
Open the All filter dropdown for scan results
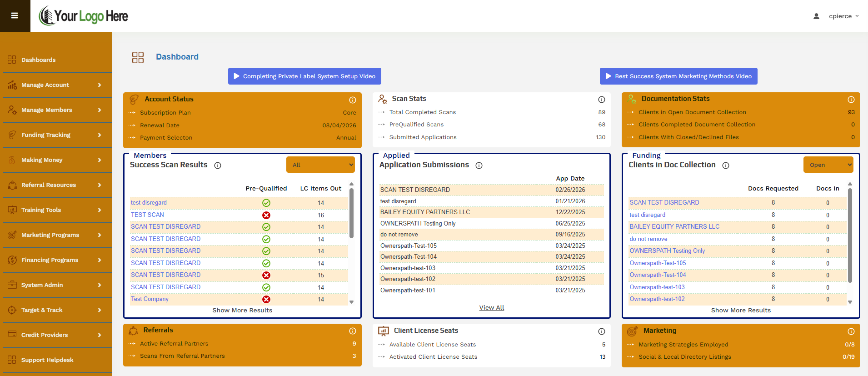[x=320, y=165]
